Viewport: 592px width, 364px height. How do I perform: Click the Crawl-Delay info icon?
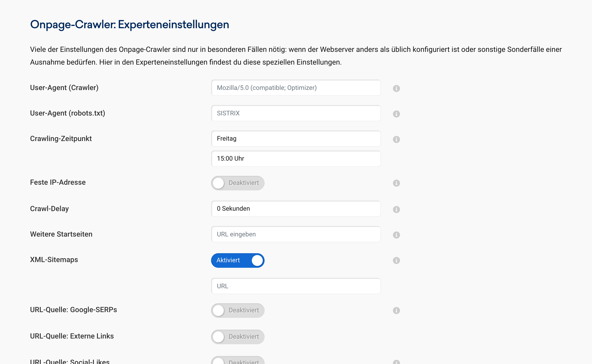coord(396,210)
